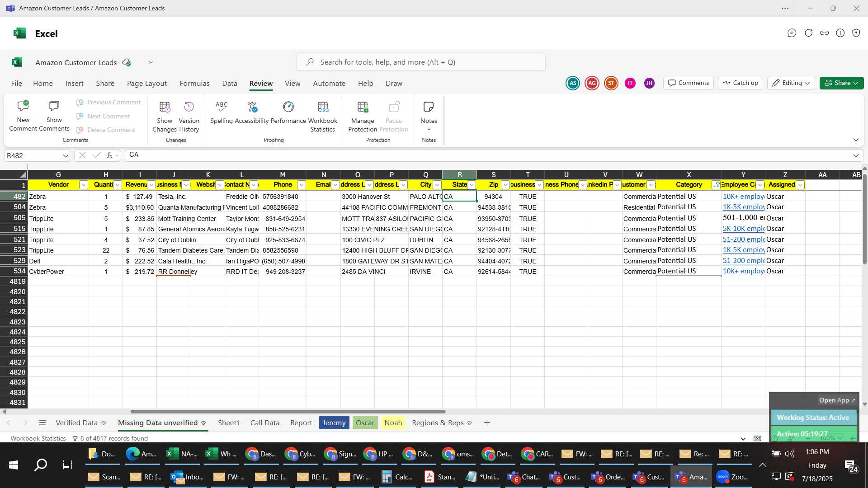
Task: Open the Insert ribbon tab
Action: pos(74,84)
